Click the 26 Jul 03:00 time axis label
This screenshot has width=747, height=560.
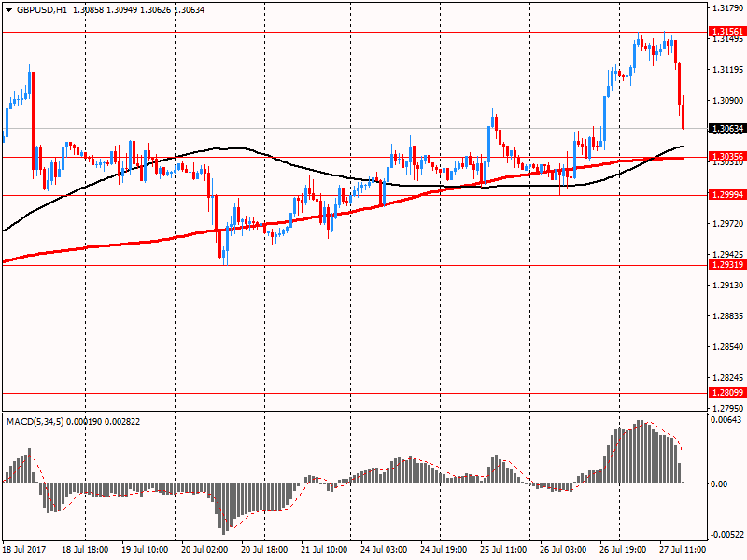tap(563, 550)
